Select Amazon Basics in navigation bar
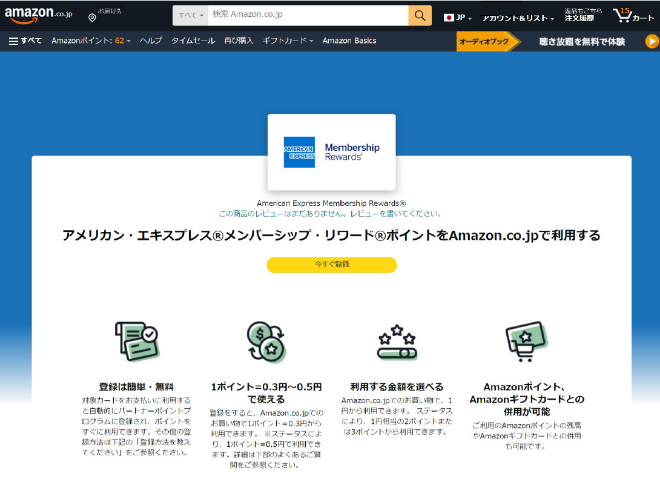This screenshot has width=660, height=478. 349,40
